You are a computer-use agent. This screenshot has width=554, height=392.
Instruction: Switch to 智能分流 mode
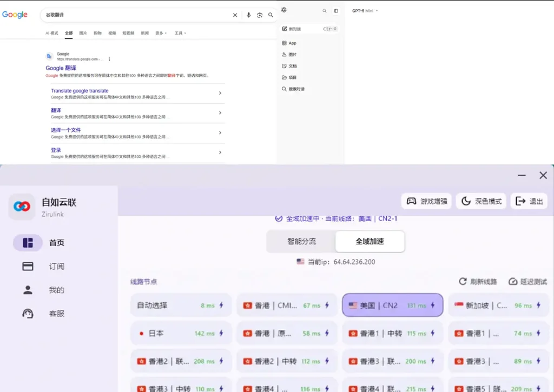click(x=301, y=241)
